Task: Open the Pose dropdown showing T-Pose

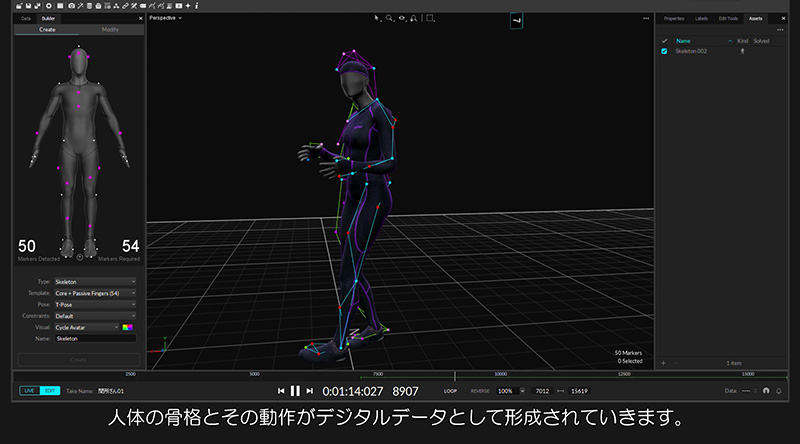Action: click(x=95, y=304)
